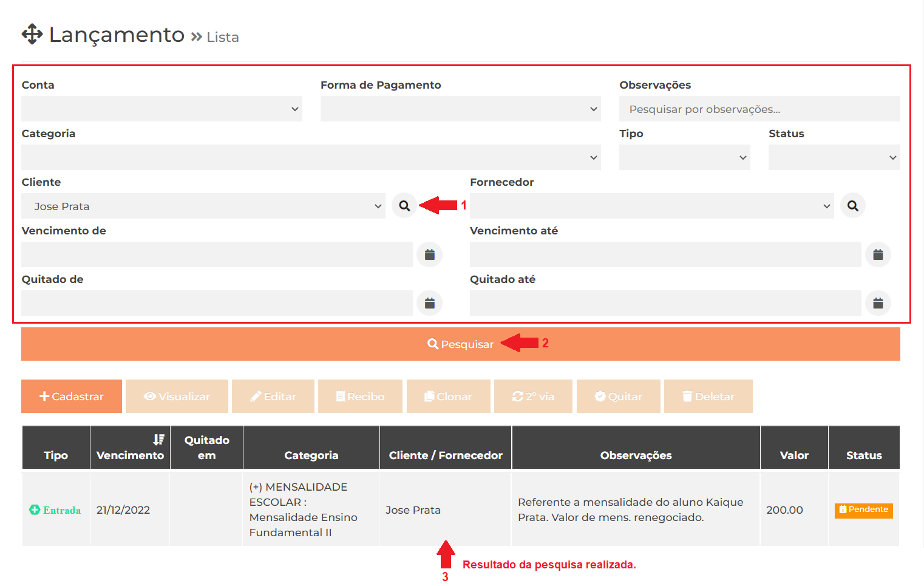The width and height of the screenshot is (924, 586).
Task: Click the Visualizar button
Action: coord(177,396)
